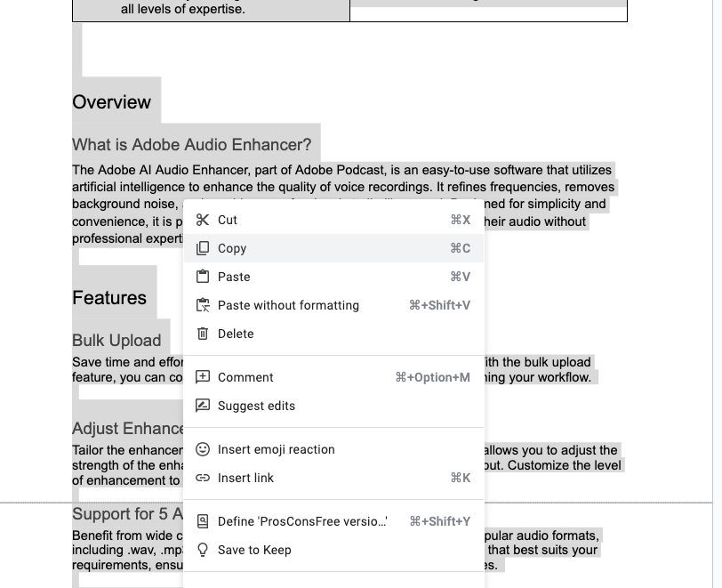Click the Save to Keep lightbulb icon
Image resolution: width=722 pixels, height=588 pixels.
203,550
